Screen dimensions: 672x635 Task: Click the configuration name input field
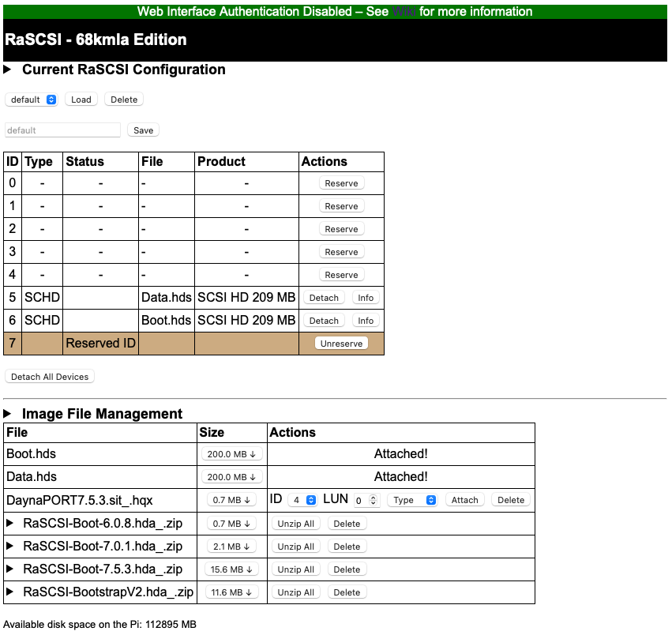[62, 130]
